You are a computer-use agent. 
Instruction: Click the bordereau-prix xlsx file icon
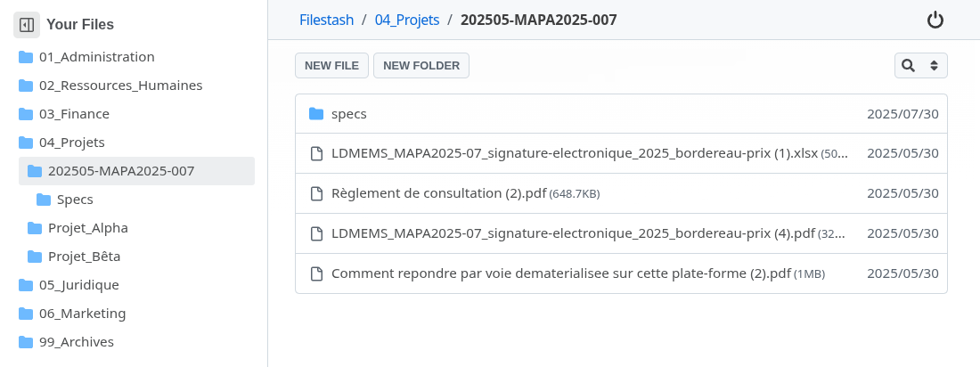[315, 153]
